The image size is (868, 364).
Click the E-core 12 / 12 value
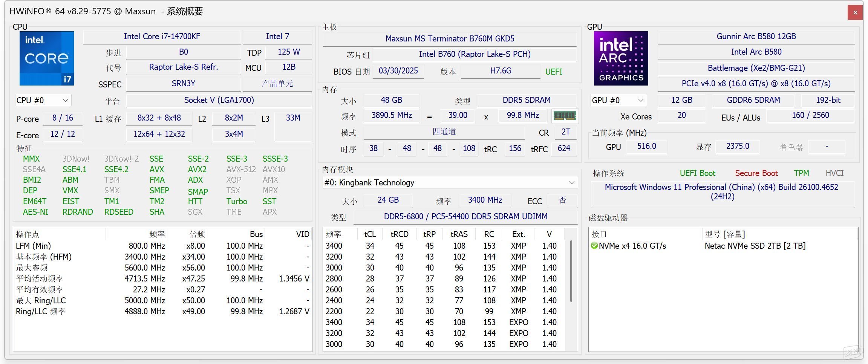[x=63, y=134]
